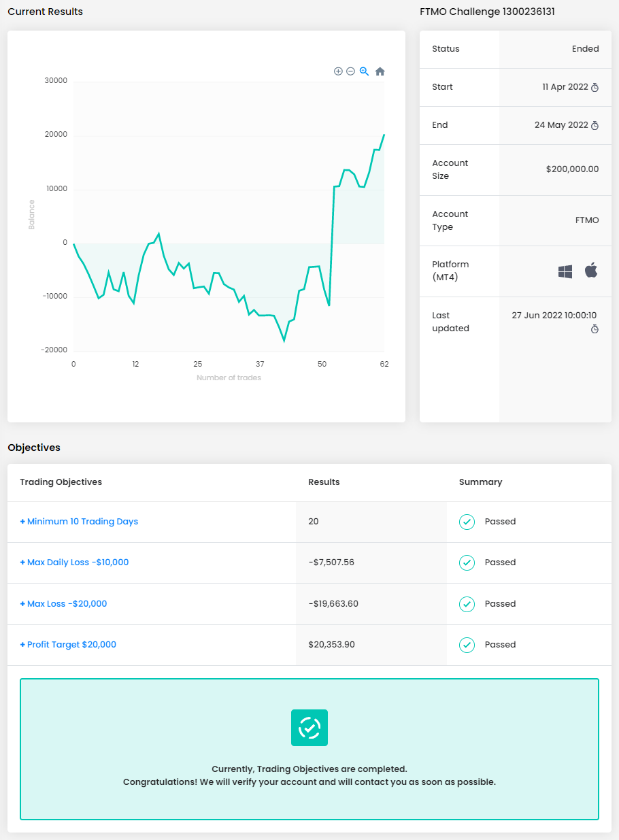
Task: Click the completed objectives badge icon
Action: (x=309, y=728)
